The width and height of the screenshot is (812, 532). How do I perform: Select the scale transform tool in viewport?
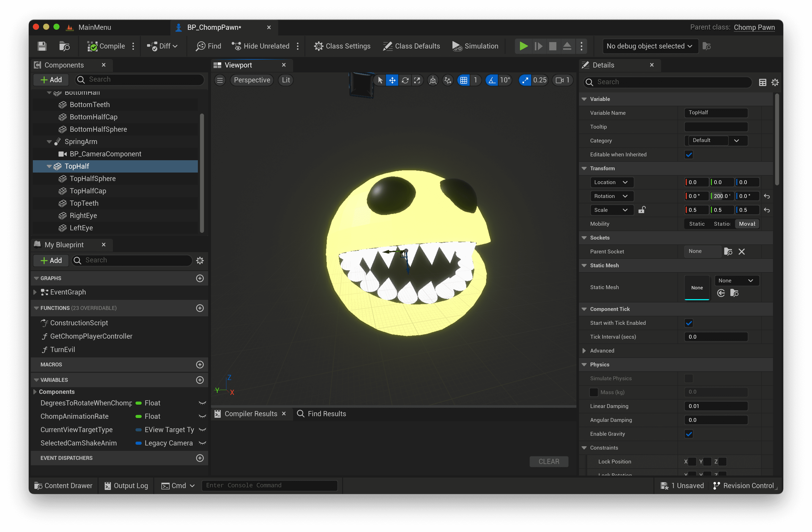[417, 80]
